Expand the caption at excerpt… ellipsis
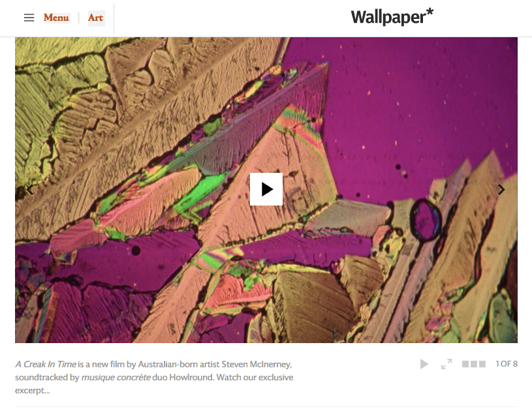Viewport: 532px width, 409px height. (32, 391)
